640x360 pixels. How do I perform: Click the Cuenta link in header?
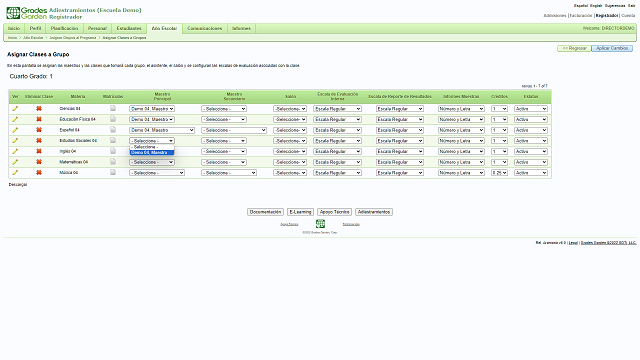click(x=628, y=16)
